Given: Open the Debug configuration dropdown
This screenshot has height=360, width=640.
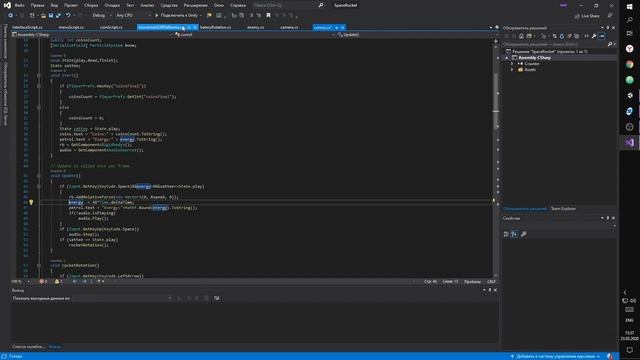Looking at the screenshot, I should point(102,16).
